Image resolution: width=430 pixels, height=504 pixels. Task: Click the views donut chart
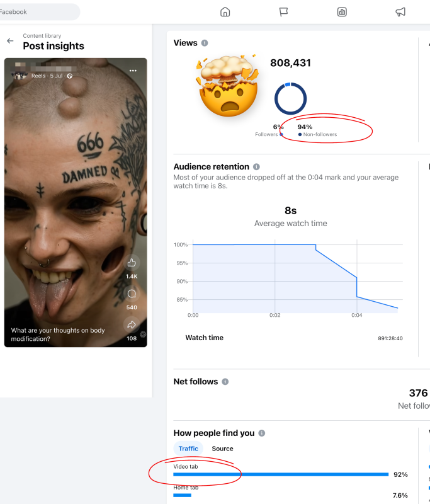click(x=290, y=99)
